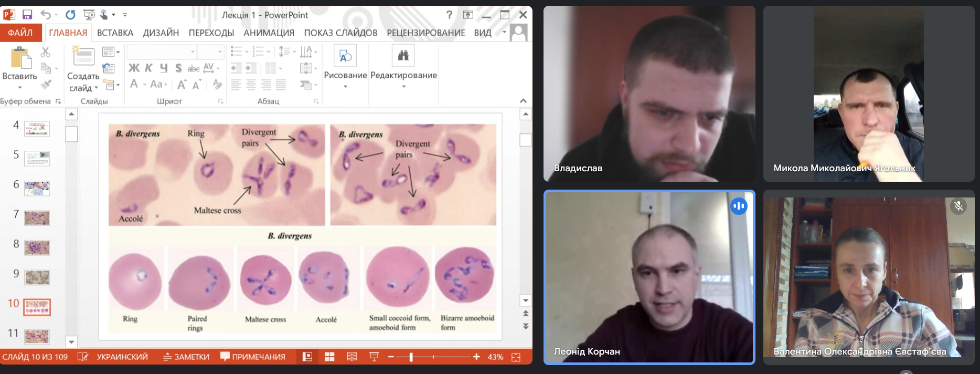The image size is (980, 374).
Task: Collapse the ribbon with the chevron arrow
Action: pos(523,101)
